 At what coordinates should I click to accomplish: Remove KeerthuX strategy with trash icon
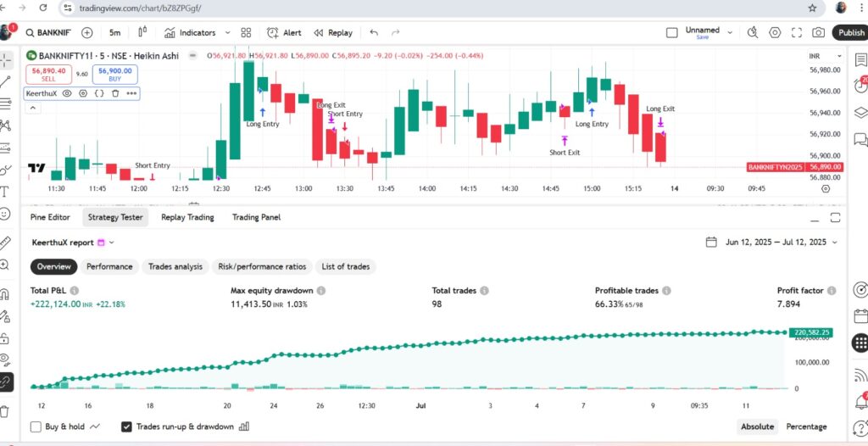pos(115,93)
